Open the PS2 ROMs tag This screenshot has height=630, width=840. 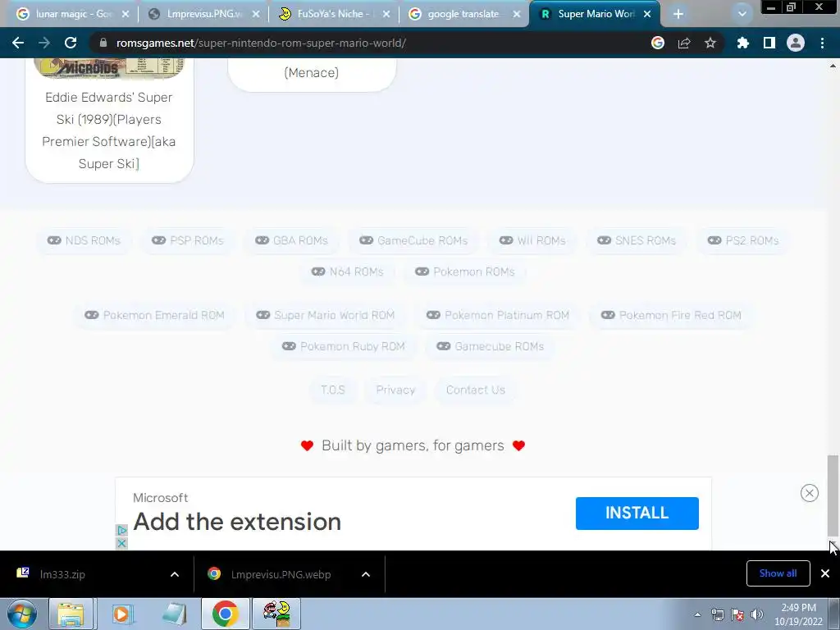[x=743, y=240]
